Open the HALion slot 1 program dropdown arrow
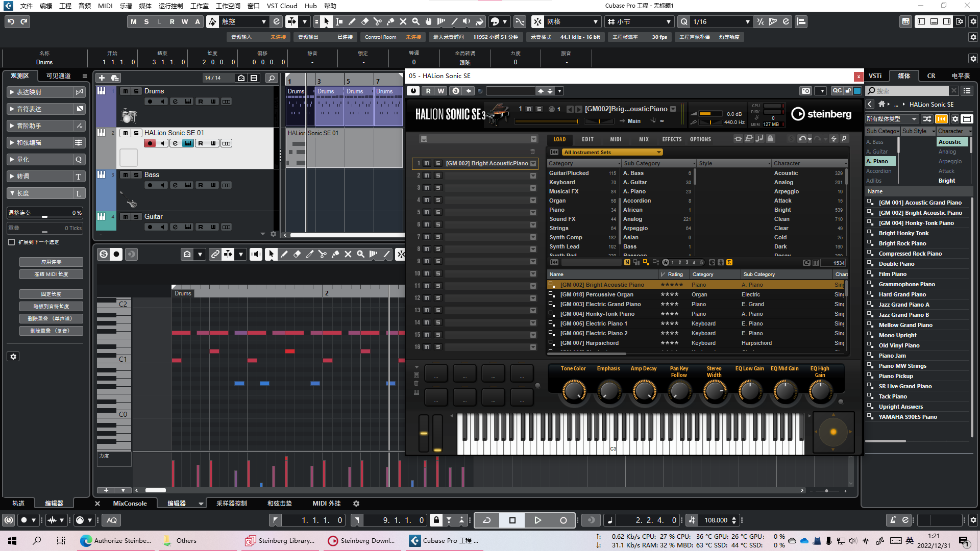Viewport: 980px width, 551px height. point(533,163)
